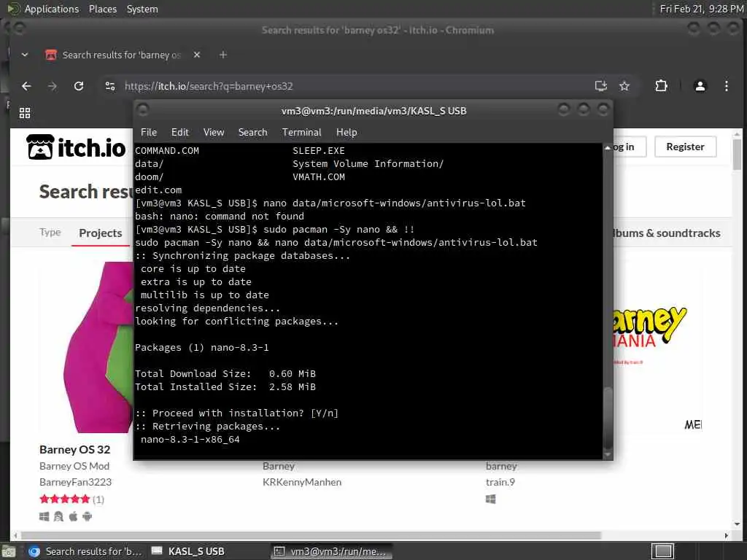Open the Applications panel menu
Screen dimensions: 747x560
coord(52,9)
